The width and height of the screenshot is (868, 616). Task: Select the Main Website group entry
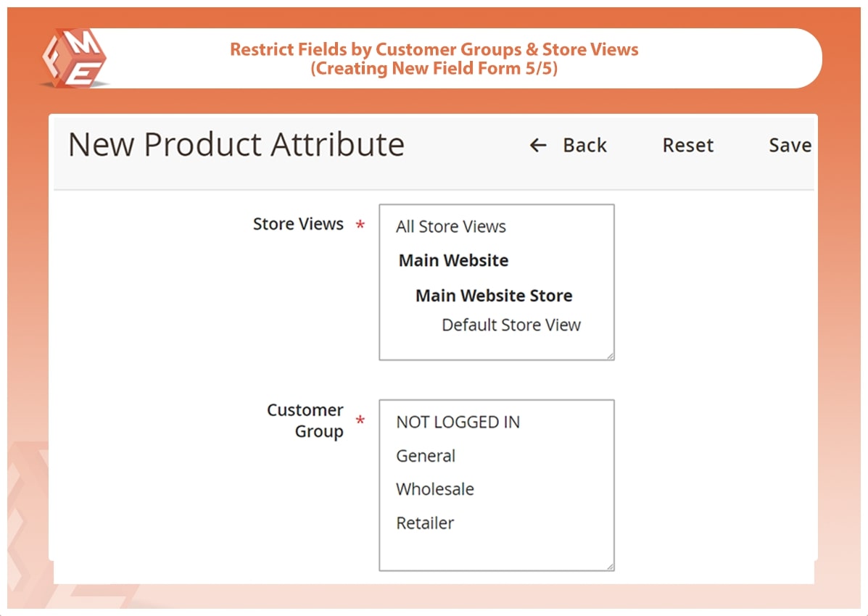[x=453, y=261]
